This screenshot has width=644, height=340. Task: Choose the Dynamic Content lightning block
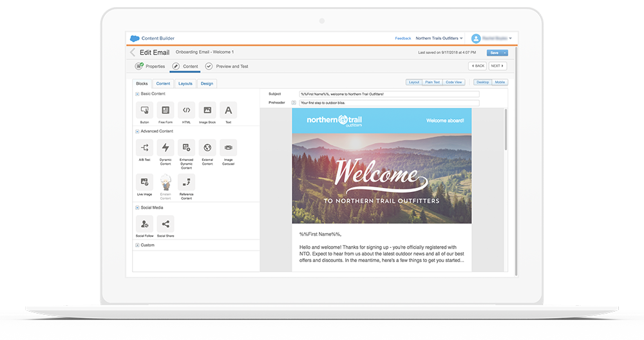[x=166, y=147]
